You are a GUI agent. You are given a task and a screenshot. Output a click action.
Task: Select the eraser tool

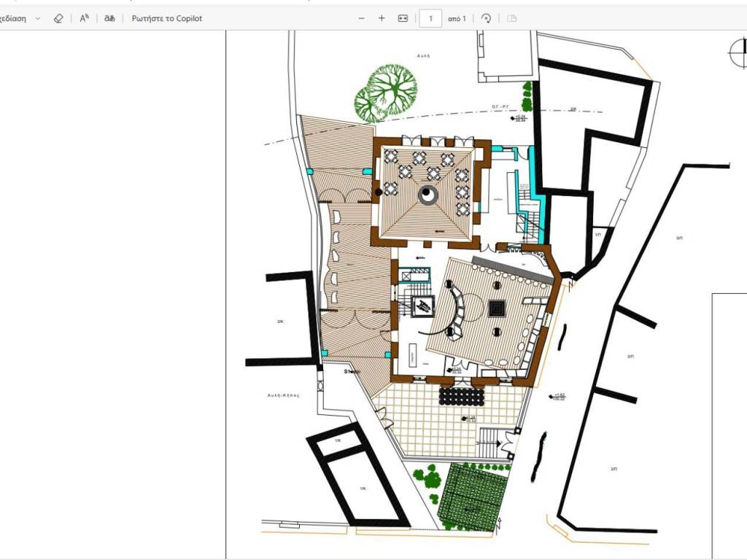click(59, 18)
